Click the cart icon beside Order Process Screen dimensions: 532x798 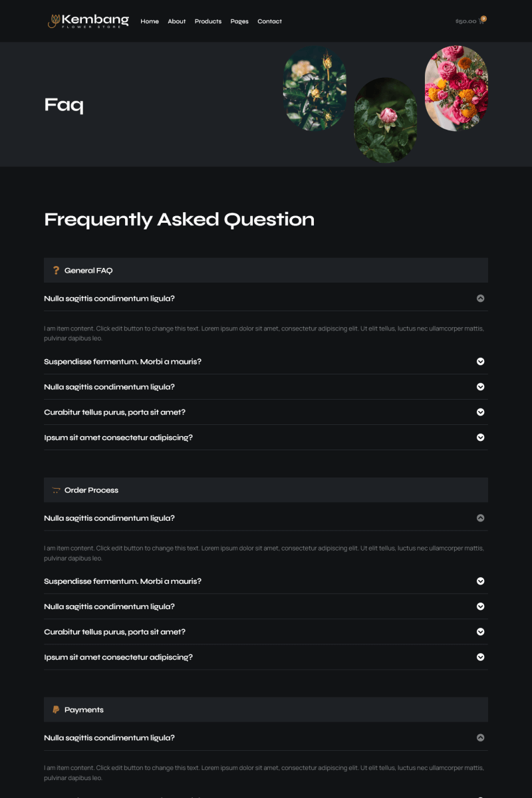coord(56,490)
